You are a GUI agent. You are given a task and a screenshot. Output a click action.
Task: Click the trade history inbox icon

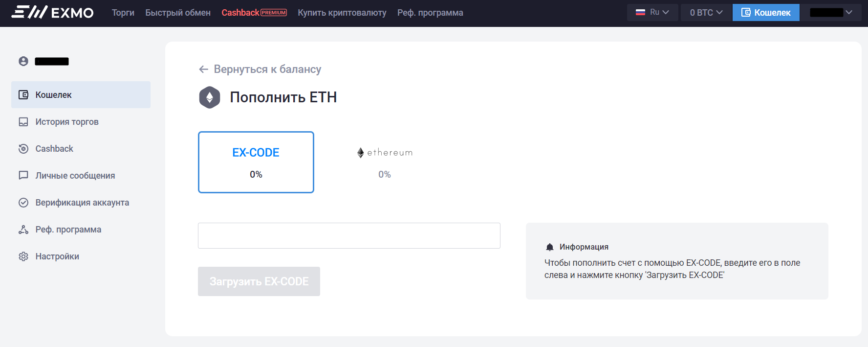23,122
